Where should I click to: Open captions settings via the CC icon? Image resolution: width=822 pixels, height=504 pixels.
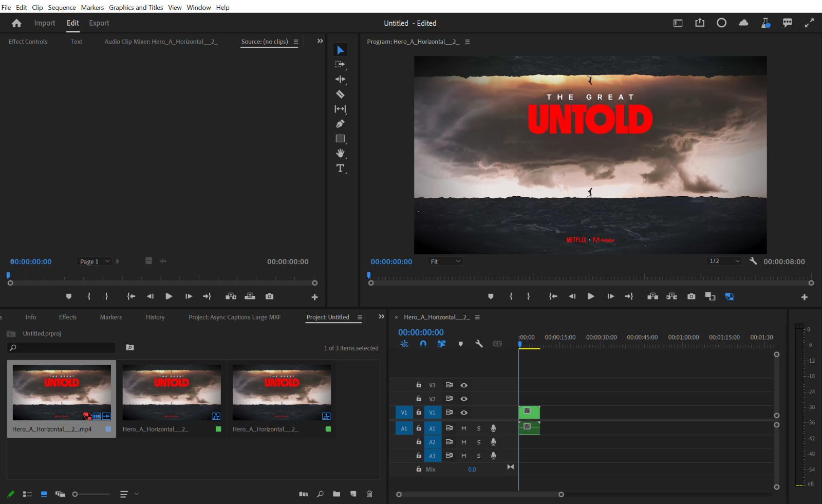(497, 344)
